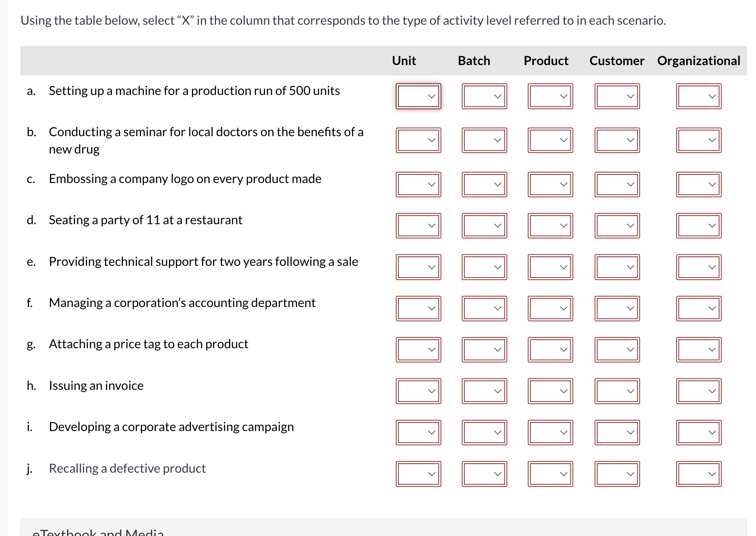Open the Customer dropdown for scenario b

tap(616, 140)
